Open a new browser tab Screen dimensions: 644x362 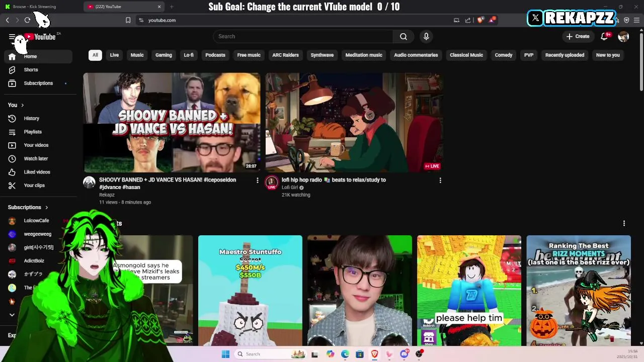172,7
